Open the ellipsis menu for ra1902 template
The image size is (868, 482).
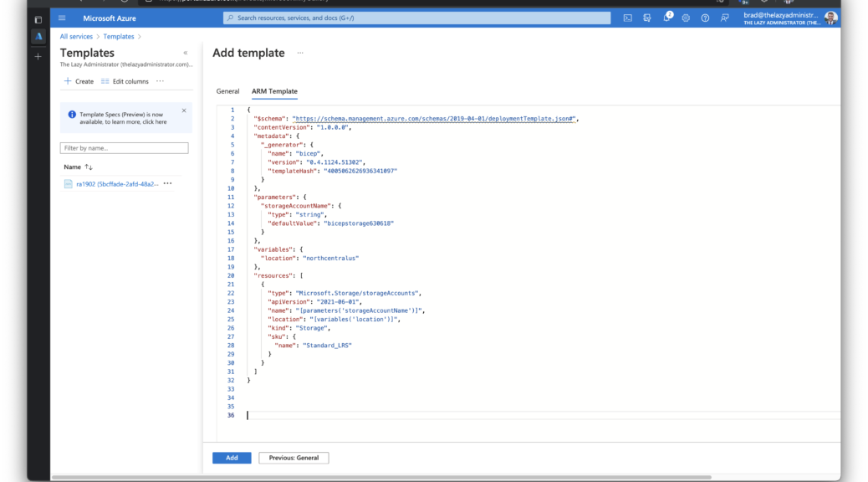pyautogui.click(x=168, y=183)
